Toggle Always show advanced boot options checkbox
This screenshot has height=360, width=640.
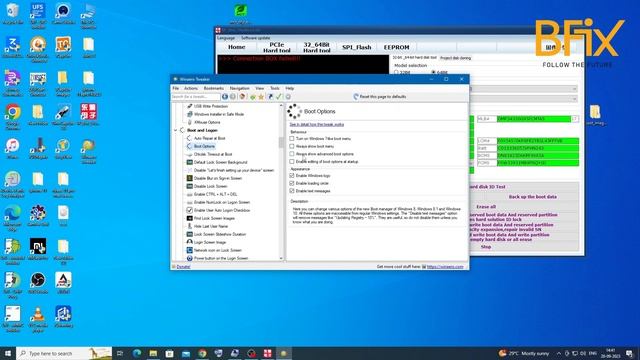pyautogui.click(x=292, y=154)
